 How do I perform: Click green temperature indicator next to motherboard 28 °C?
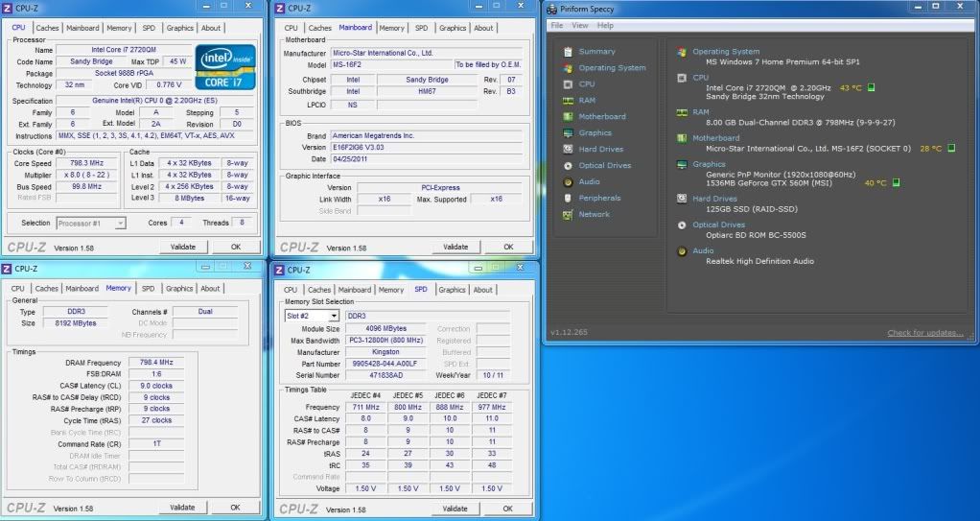951,148
